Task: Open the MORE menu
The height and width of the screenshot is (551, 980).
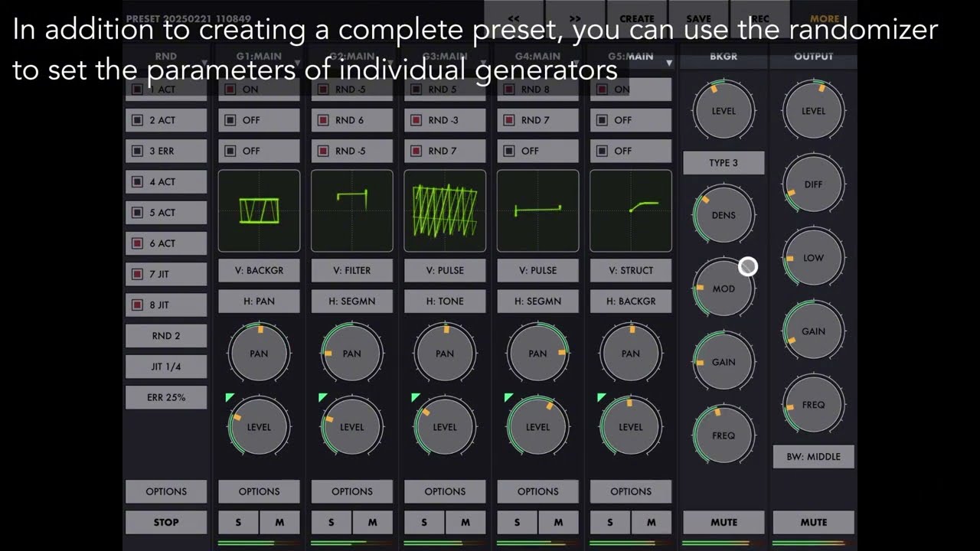Action: coord(824,18)
